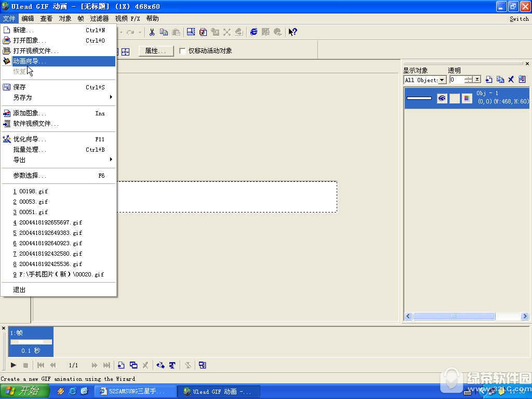Viewport: 532px width, 399px height.
Task: Click the GIF optimize toolbar icon
Action: tap(203, 32)
